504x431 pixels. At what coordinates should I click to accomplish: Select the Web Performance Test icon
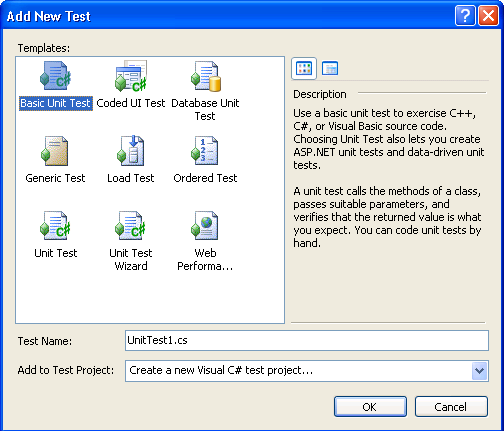(x=205, y=226)
